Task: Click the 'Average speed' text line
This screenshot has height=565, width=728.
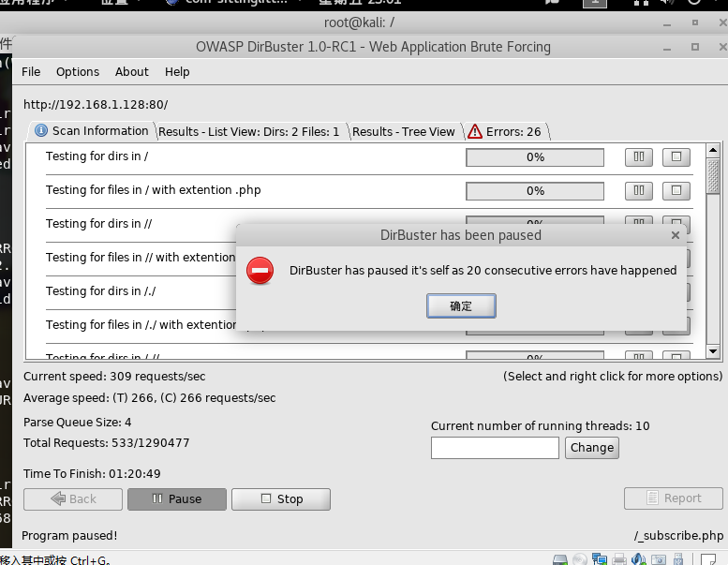Action: [150, 398]
